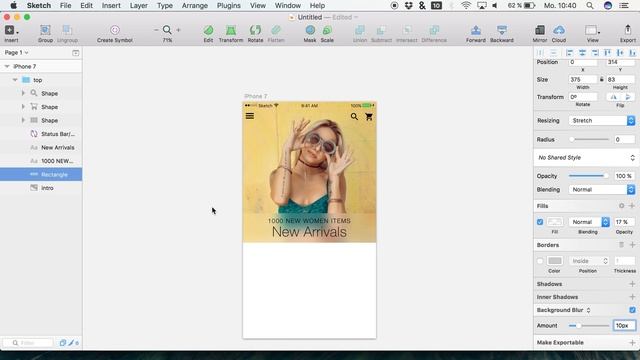Open the View toolbar dropdown
The height and width of the screenshot is (360, 640).
pos(592,33)
